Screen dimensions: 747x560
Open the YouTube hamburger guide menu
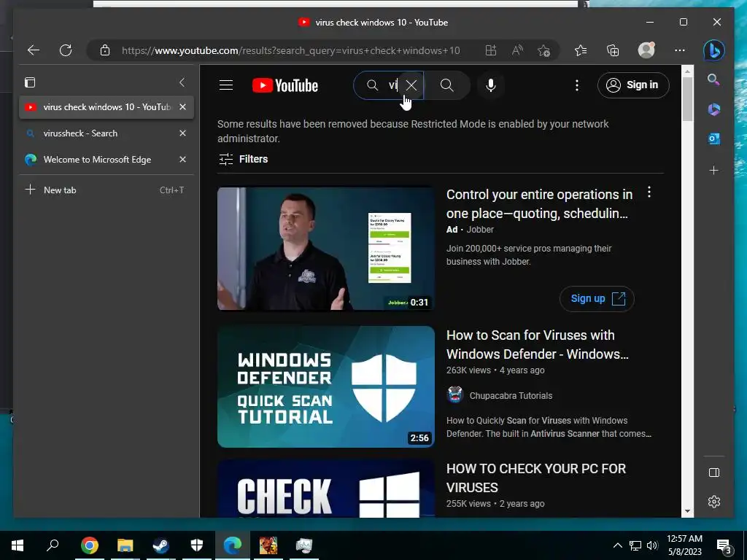(226, 85)
